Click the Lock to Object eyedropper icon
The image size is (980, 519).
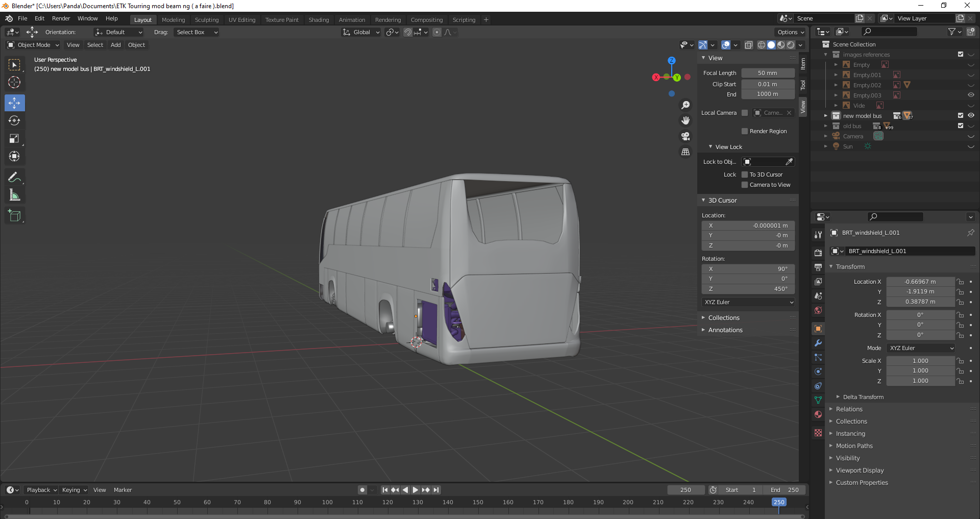coord(789,162)
